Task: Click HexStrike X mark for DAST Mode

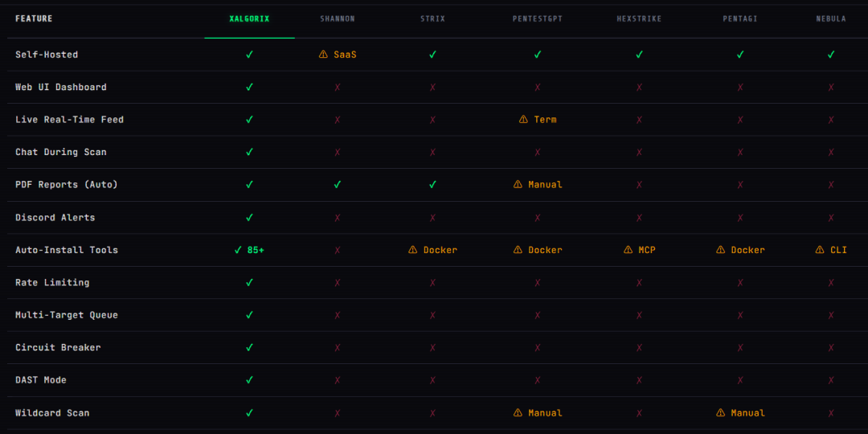Action: pos(639,380)
